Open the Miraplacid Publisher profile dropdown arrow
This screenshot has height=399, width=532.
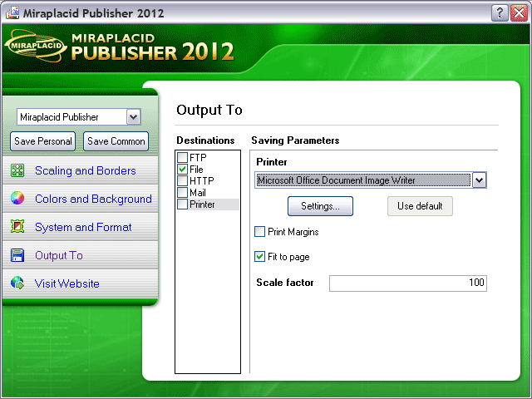[134, 117]
